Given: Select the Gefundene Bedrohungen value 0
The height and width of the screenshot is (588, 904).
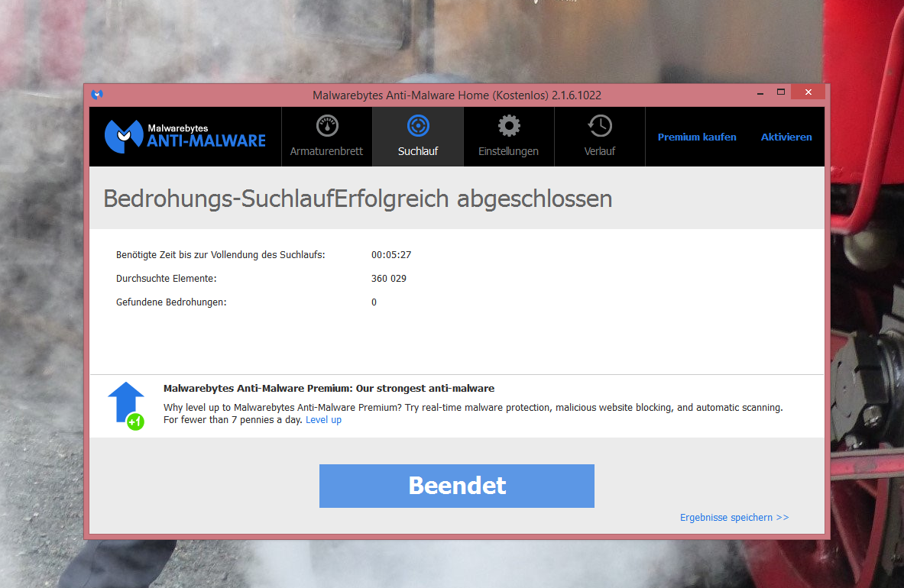Looking at the screenshot, I should [x=374, y=302].
